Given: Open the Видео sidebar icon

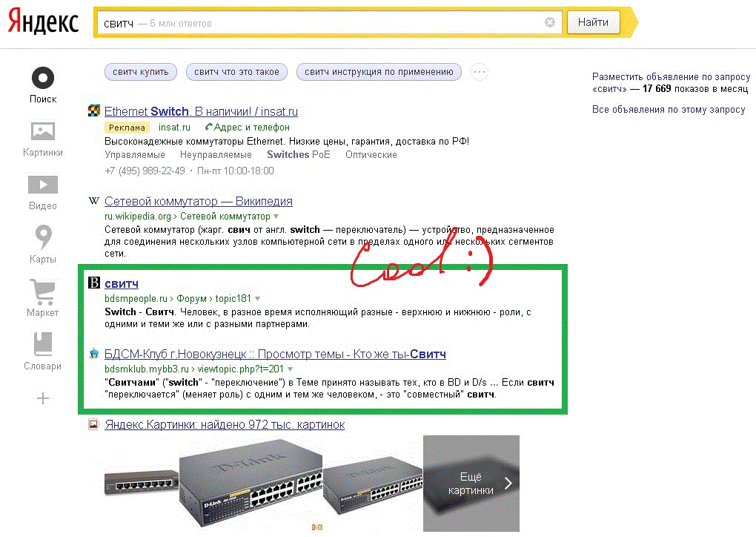Looking at the screenshot, I should pos(43,185).
